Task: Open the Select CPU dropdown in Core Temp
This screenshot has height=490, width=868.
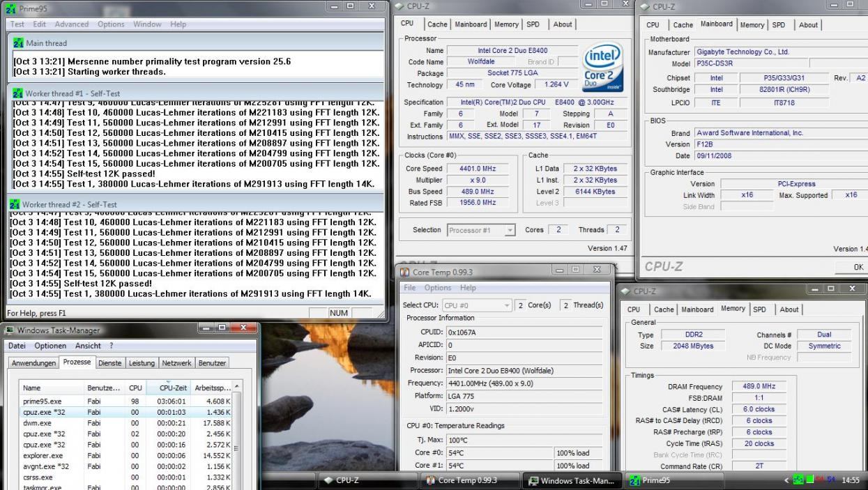Action: 476,305
